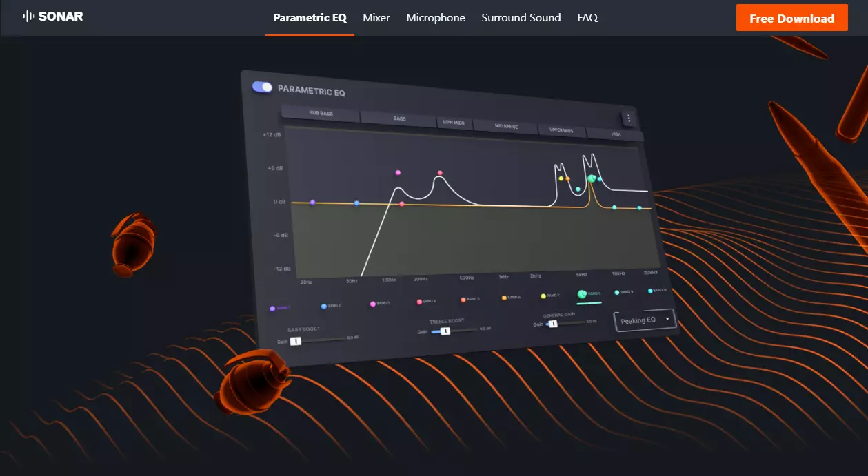The image size is (868, 476).
Task: Click the General Gain slider handle
Action: click(552, 323)
